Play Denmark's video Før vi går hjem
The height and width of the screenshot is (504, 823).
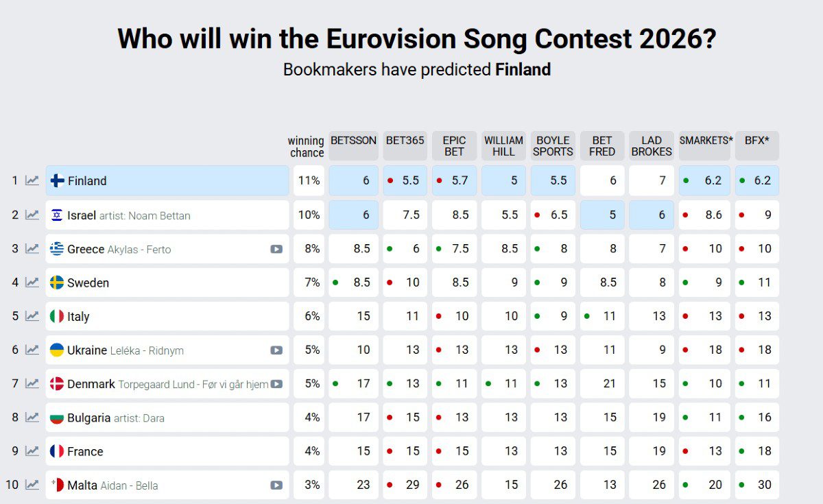(277, 383)
